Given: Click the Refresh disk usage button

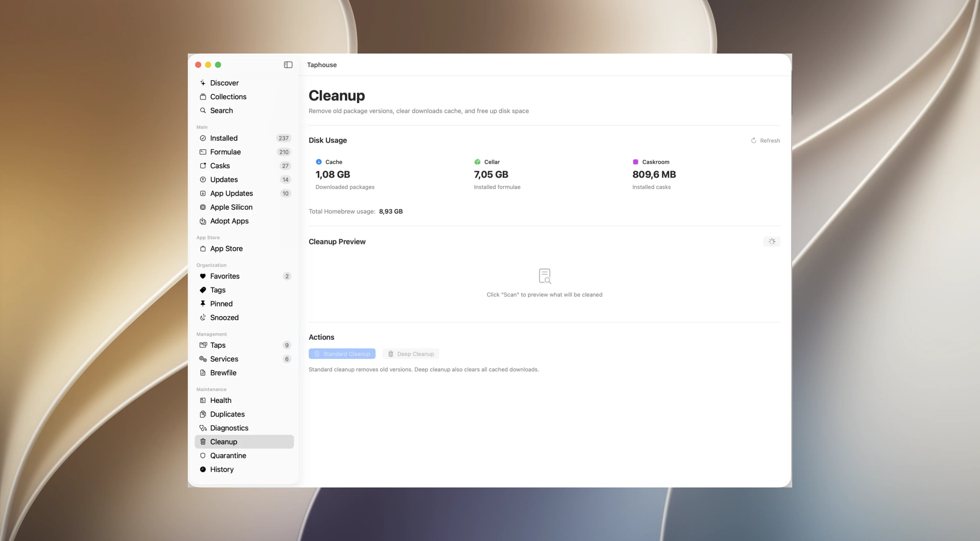Looking at the screenshot, I should click(765, 140).
